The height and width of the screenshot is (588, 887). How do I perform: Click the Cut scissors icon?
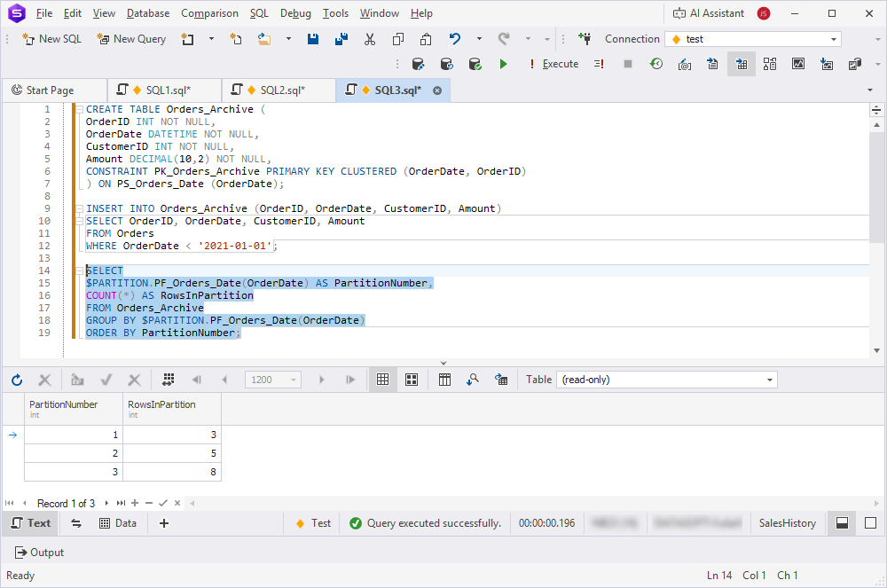370,39
